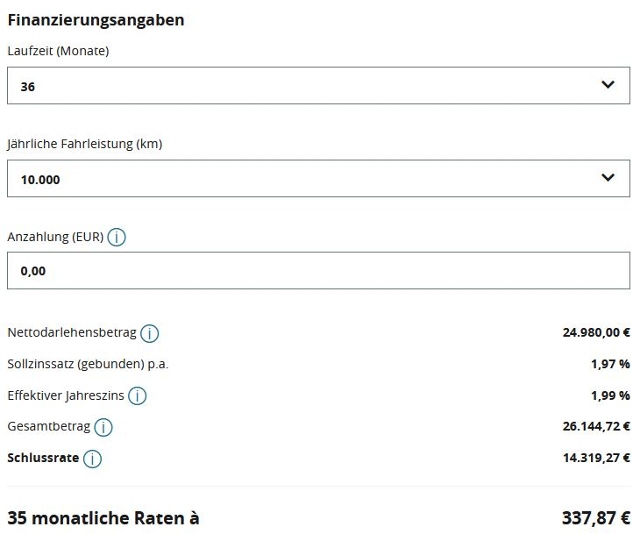
Task: Click the 'Laufzeit (Monate)' label
Action: click(58, 51)
